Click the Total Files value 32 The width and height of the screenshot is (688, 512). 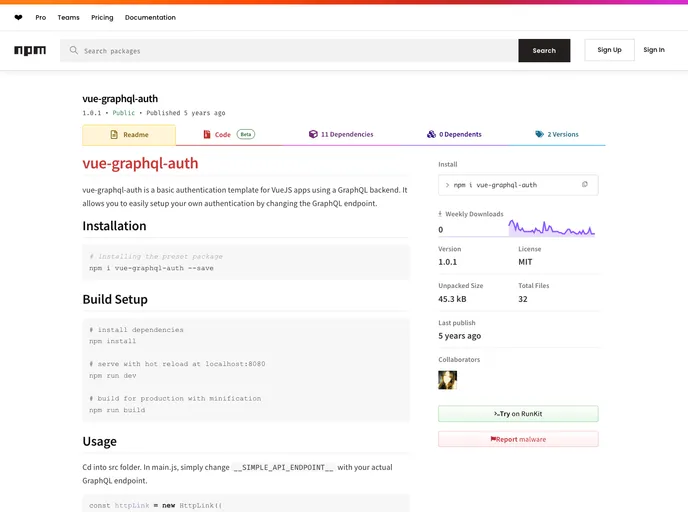[523, 299]
